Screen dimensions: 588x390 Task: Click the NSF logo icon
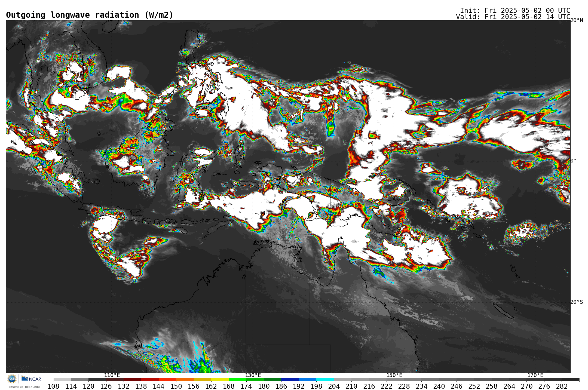point(12,379)
